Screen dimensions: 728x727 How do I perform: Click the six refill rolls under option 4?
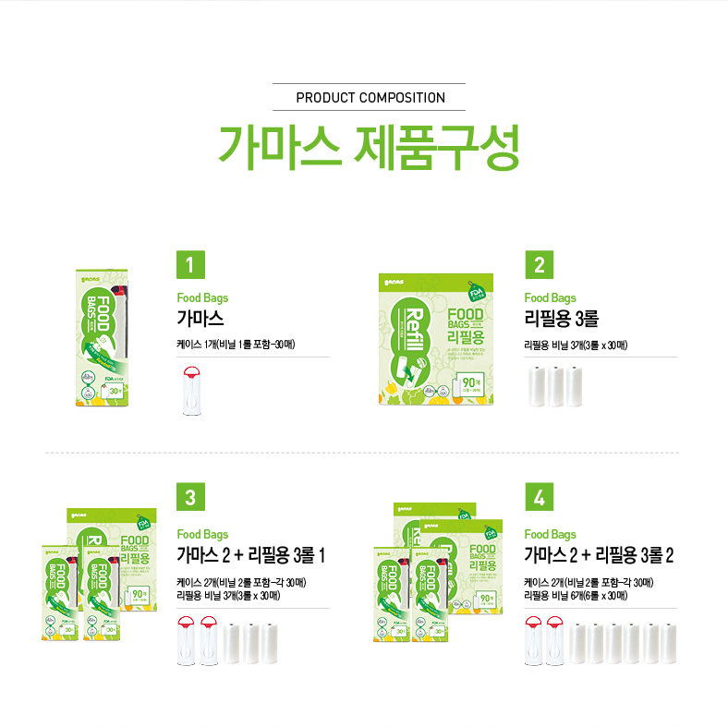pos(623,644)
